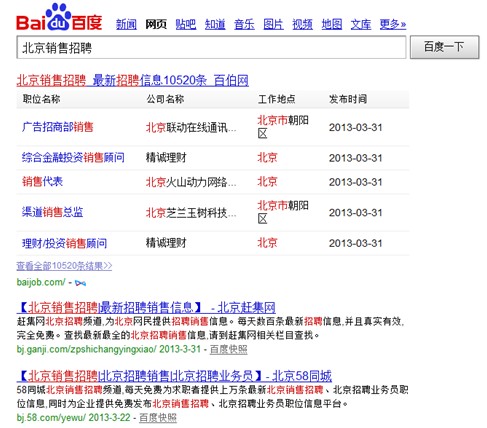487x428 pixels.
Task: Click 北京市朝阳区 in 渠道销售总监 row
Action: (x=283, y=212)
